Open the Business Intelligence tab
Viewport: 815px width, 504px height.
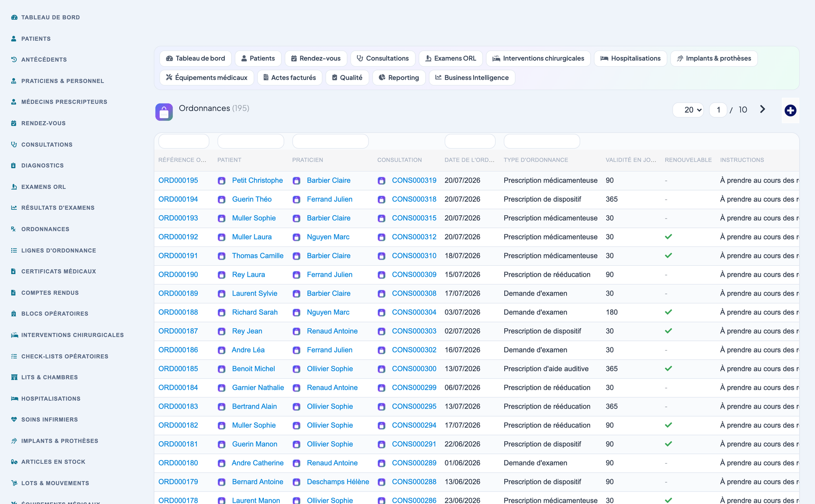point(472,77)
